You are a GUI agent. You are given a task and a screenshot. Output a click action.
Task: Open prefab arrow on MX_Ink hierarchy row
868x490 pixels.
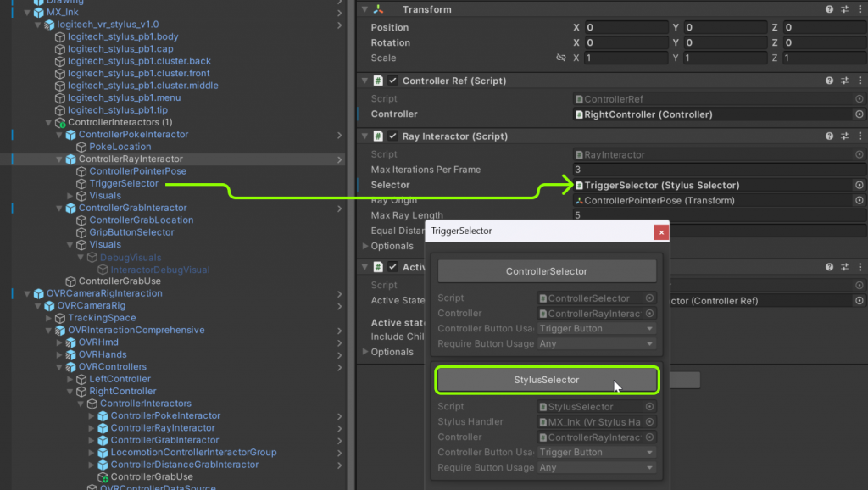point(339,12)
